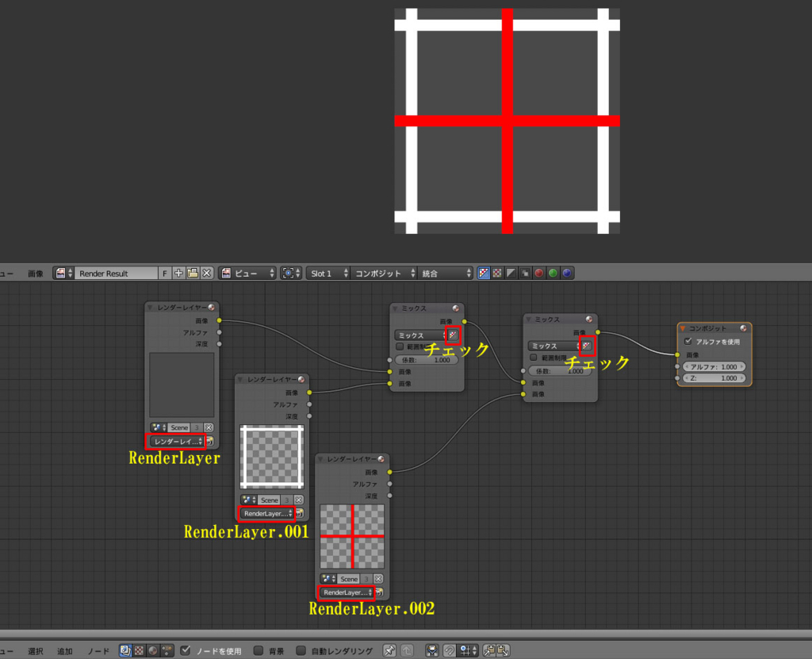Viewport: 812px width, 659px height.
Task: Adjust 係数 slider on first ミックス node
Action: pyautogui.click(x=427, y=359)
